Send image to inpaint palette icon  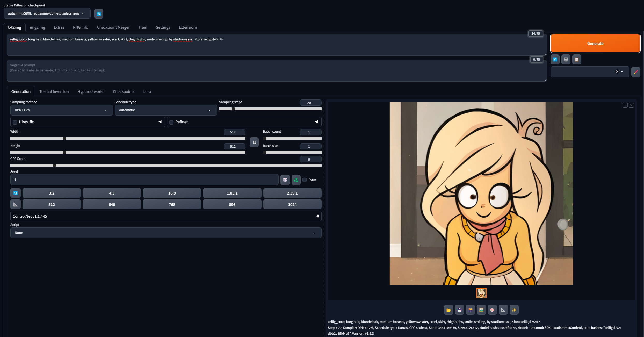click(492, 310)
